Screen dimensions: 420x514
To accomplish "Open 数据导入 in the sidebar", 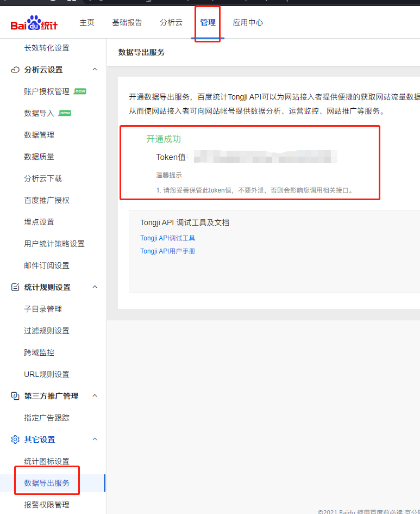I will pos(39,113).
